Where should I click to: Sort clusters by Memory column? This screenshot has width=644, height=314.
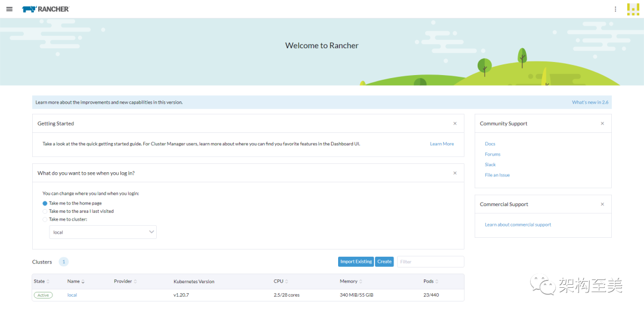(x=351, y=282)
